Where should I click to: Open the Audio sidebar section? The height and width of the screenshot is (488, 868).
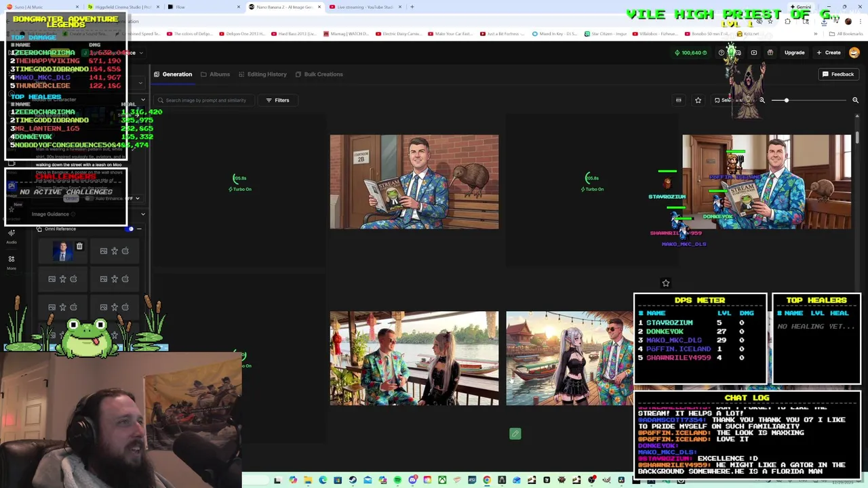coord(12,236)
